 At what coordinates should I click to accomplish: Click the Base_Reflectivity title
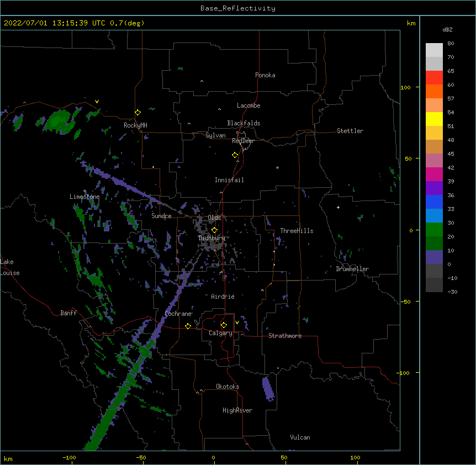coord(238,8)
